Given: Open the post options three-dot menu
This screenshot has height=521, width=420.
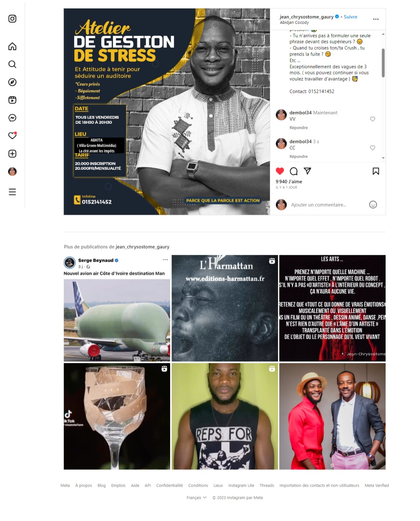Looking at the screenshot, I should pyautogui.click(x=376, y=19).
